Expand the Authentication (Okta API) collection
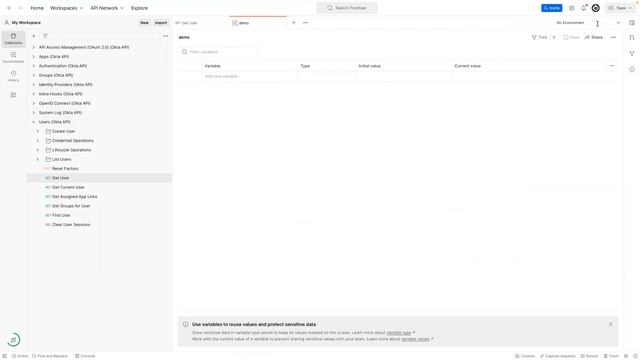The width and height of the screenshot is (640, 360). pyautogui.click(x=34, y=66)
